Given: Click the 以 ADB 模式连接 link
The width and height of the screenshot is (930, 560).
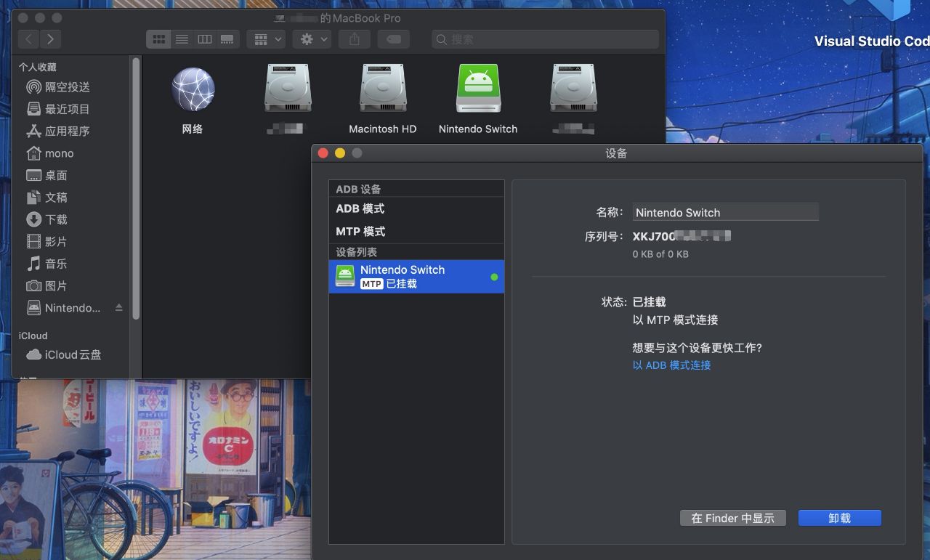Looking at the screenshot, I should [671, 365].
